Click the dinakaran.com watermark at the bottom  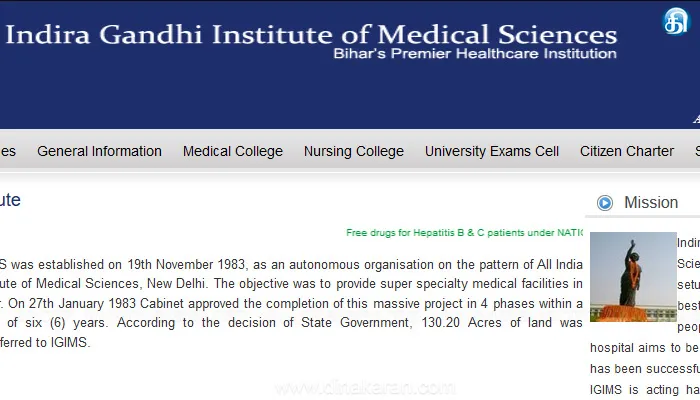click(365, 387)
